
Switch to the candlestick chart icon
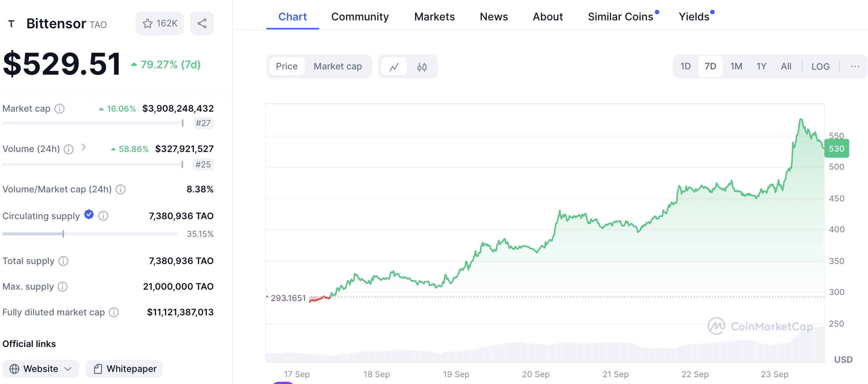(x=422, y=67)
